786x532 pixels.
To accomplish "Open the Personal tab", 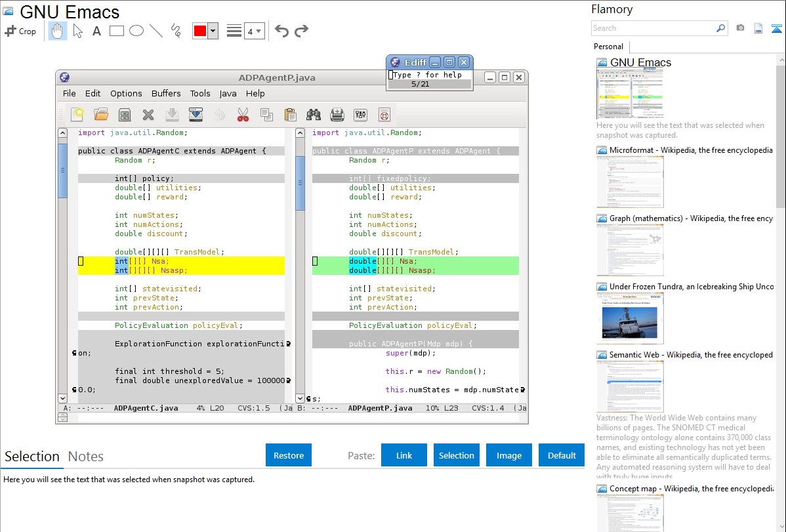I will [608, 47].
